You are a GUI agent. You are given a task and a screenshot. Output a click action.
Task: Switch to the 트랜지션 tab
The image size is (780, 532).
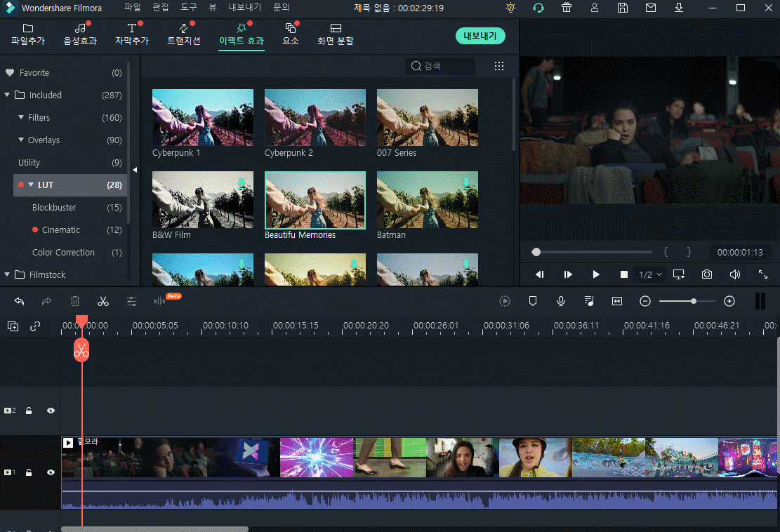(183, 34)
